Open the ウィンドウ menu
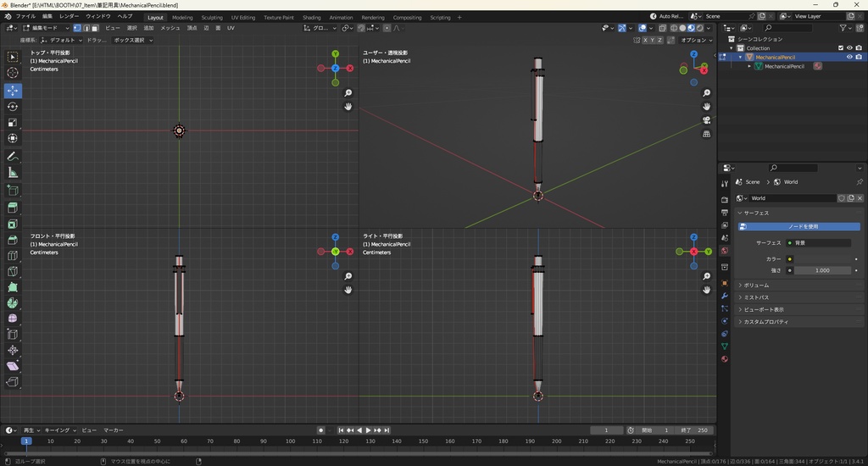This screenshot has height=466, width=868. pyautogui.click(x=98, y=17)
